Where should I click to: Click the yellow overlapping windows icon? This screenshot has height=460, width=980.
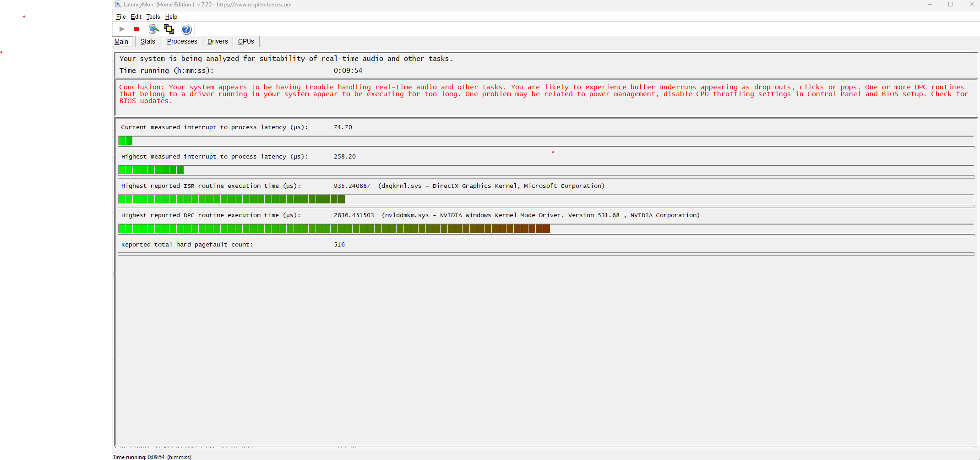point(169,29)
